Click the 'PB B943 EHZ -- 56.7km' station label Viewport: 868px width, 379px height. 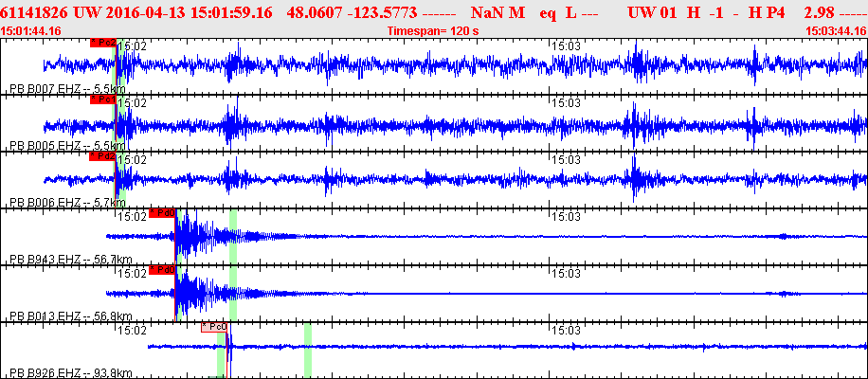71,260
